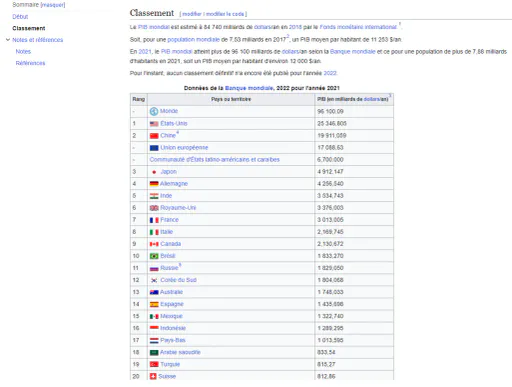512x387 pixels.
Task: Select Classement in the table of contents
Action: pyautogui.click(x=29, y=28)
